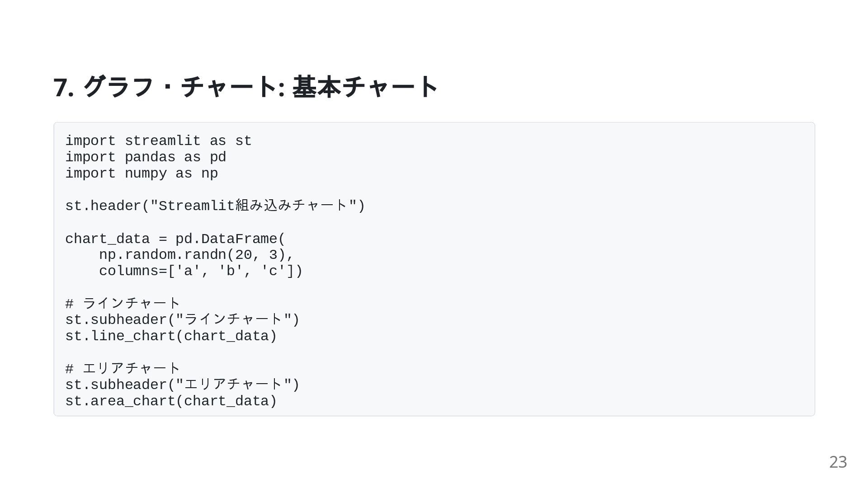Screen dimensions: 868x488
Task: Click the "# エリアチャート" comment line
Action: (123, 369)
